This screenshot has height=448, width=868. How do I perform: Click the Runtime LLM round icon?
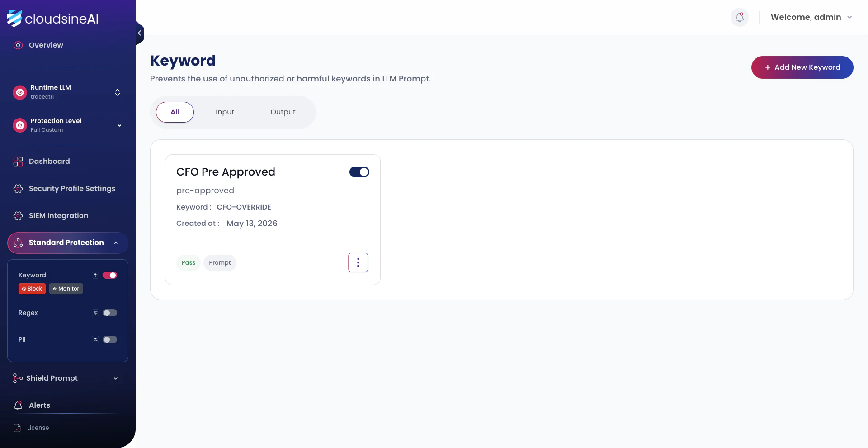20,92
